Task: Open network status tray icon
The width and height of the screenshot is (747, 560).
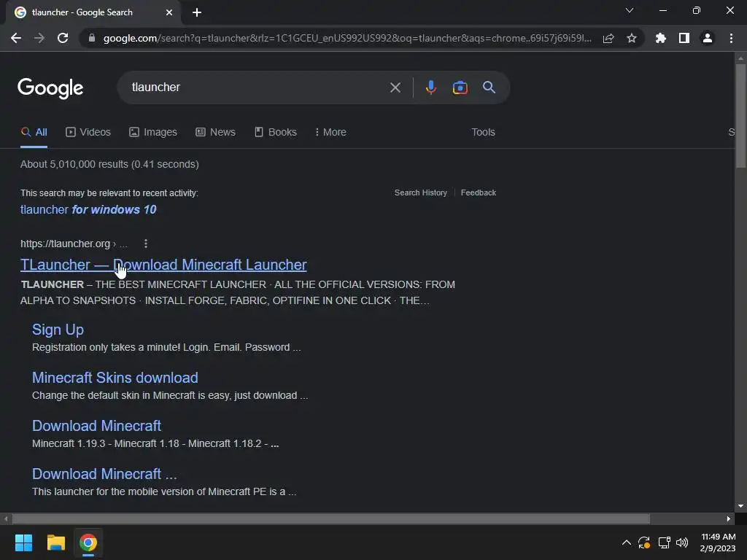Action: [x=664, y=542]
